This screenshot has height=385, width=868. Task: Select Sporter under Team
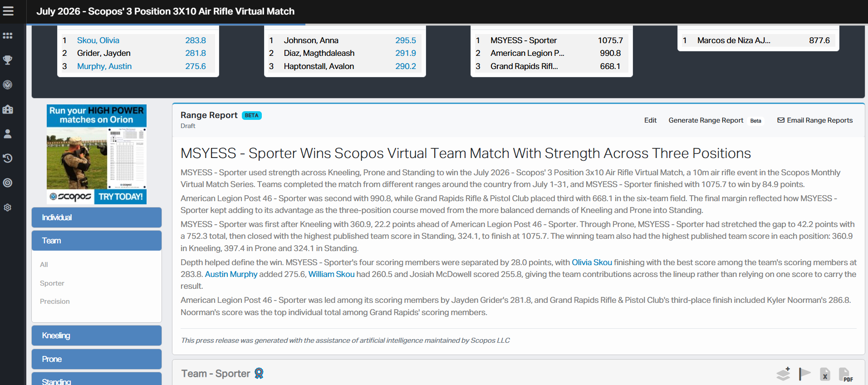click(x=52, y=283)
